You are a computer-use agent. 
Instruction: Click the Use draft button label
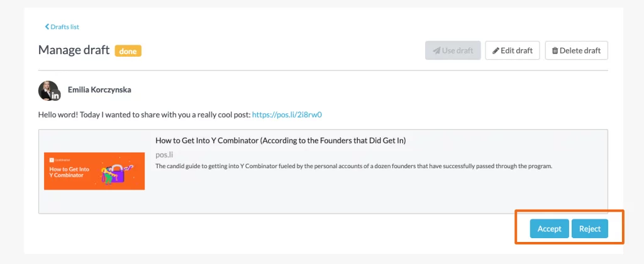tap(458, 50)
